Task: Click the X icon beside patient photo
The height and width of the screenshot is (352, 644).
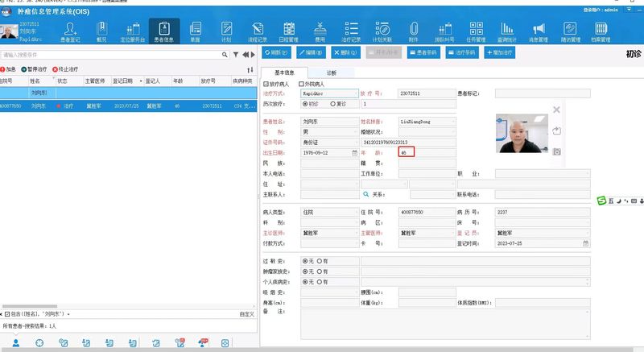Action: point(556,110)
